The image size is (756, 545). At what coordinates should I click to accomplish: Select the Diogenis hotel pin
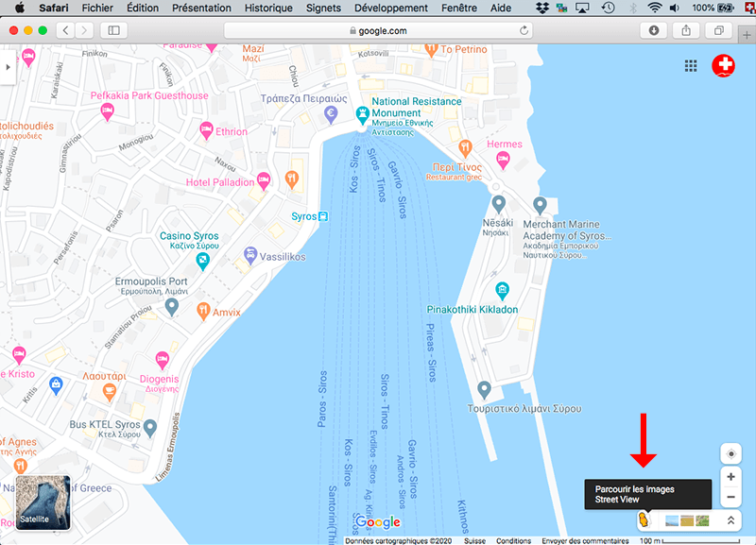click(x=163, y=361)
